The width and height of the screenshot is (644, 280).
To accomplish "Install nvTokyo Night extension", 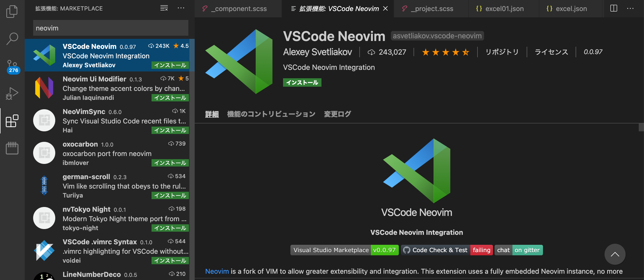I will [x=170, y=228].
